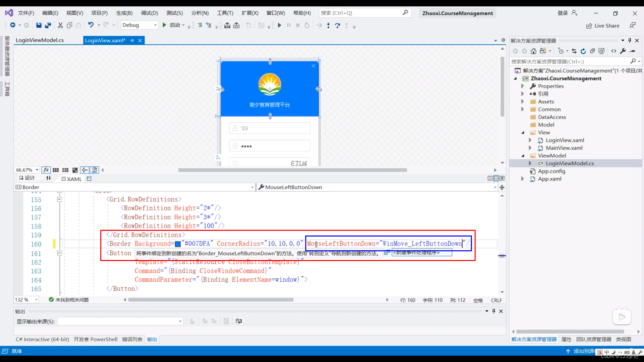The height and width of the screenshot is (362, 644).
Task: Click the Save All icon
Action: (48, 25)
